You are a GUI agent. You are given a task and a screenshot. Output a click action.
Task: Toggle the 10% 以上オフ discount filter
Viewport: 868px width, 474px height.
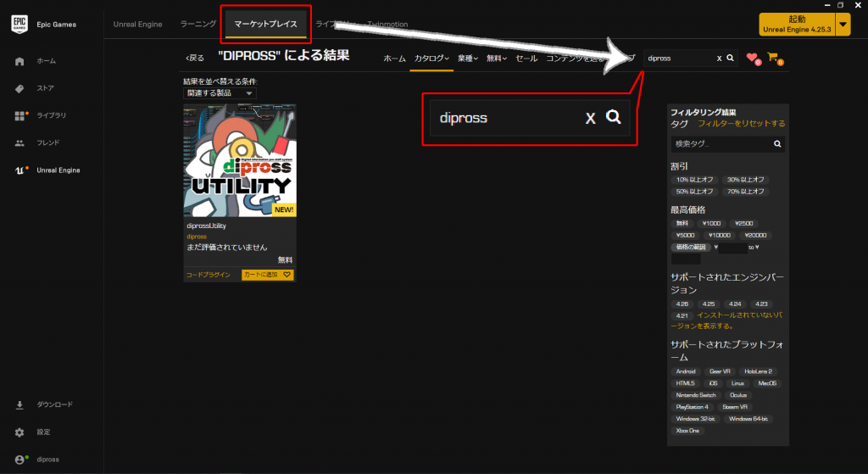click(695, 180)
